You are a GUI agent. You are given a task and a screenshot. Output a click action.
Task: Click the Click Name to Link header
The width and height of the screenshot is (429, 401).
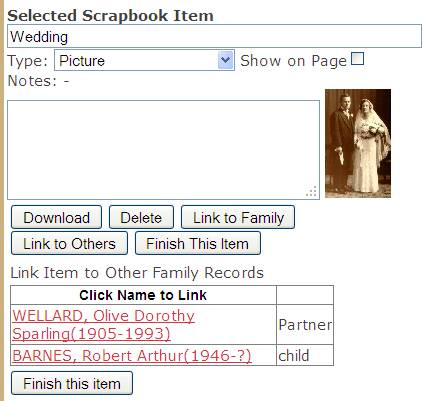click(x=143, y=295)
